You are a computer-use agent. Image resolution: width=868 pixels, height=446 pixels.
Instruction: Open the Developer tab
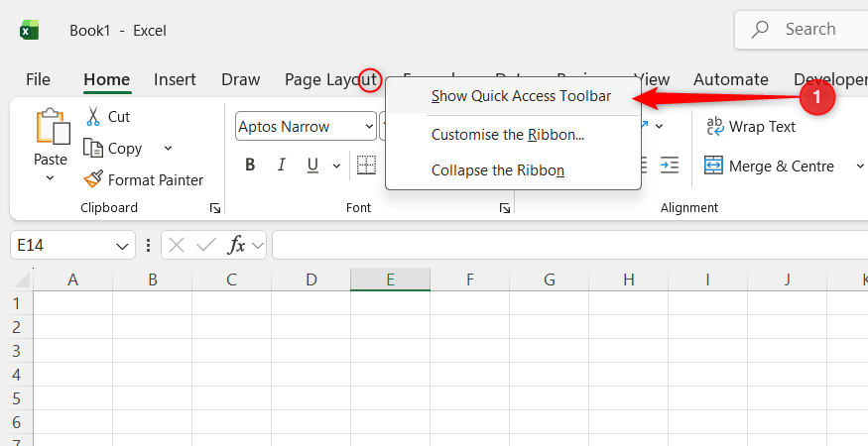829,79
